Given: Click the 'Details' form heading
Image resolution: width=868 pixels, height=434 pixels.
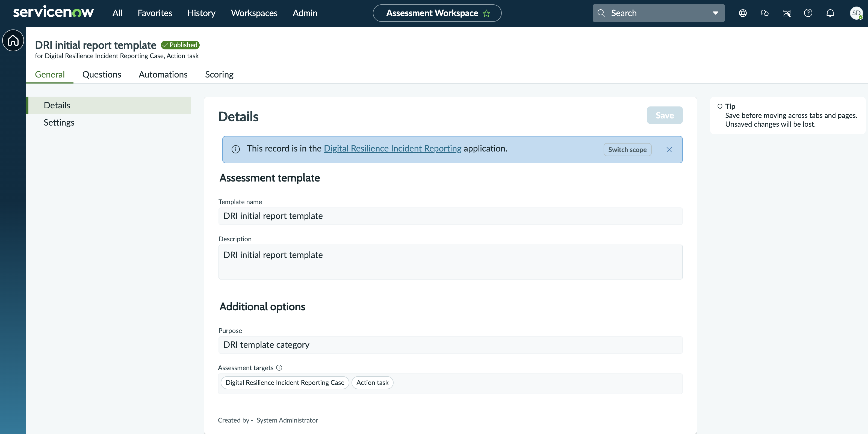Looking at the screenshot, I should [238, 117].
